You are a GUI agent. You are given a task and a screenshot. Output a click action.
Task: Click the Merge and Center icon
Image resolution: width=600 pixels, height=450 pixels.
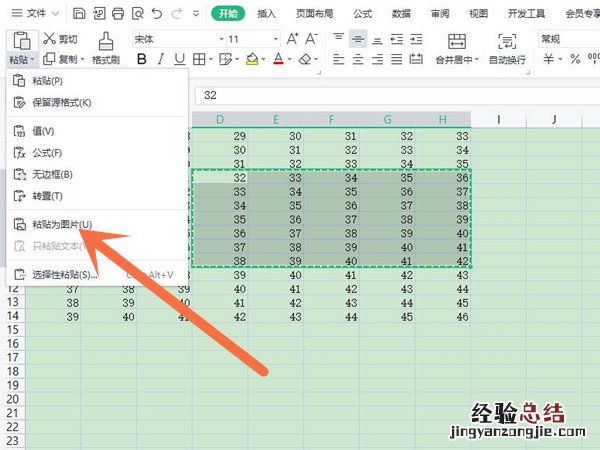pos(457,40)
